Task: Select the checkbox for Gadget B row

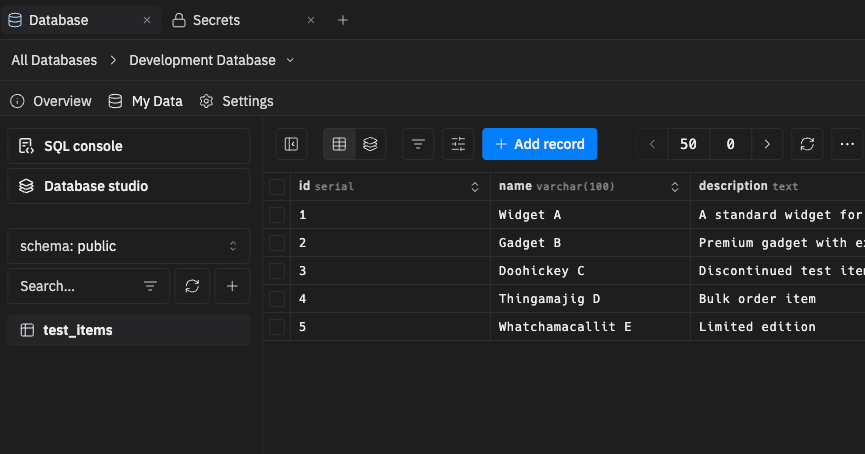Action: click(x=277, y=243)
